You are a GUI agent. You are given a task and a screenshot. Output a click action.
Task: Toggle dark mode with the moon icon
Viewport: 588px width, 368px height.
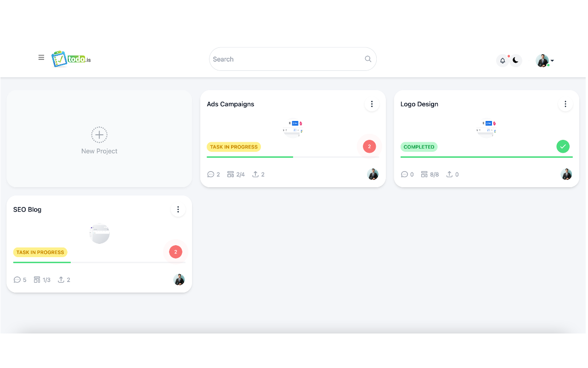[515, 60]
